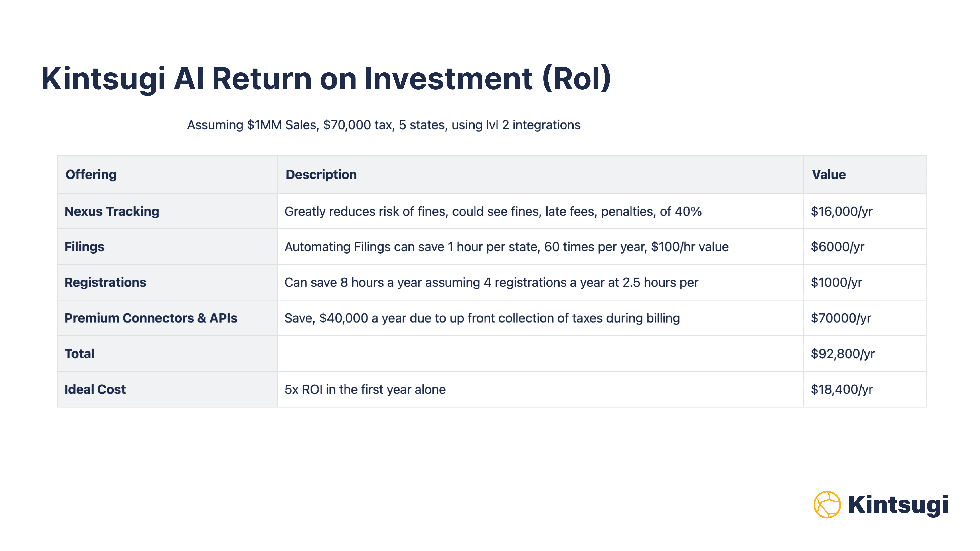Click the 5x ROI first year description

pos(365,389)
